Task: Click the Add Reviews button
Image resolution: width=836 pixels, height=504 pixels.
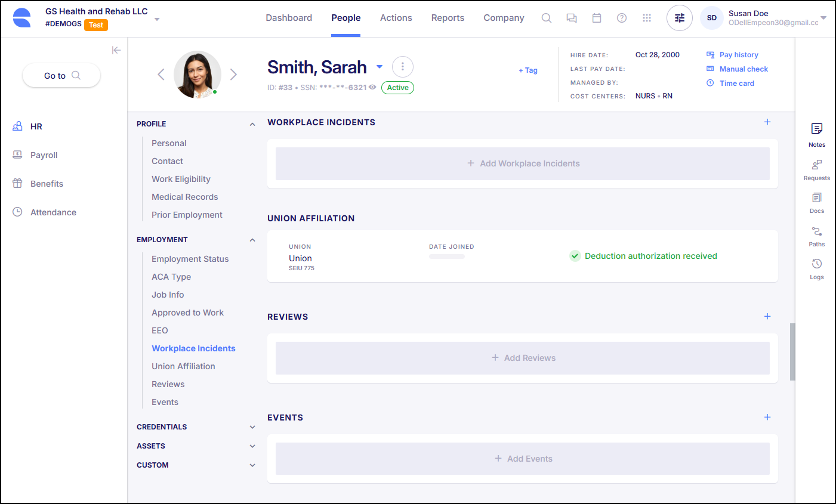Action: pyautogui.click(x=523, y=357)
